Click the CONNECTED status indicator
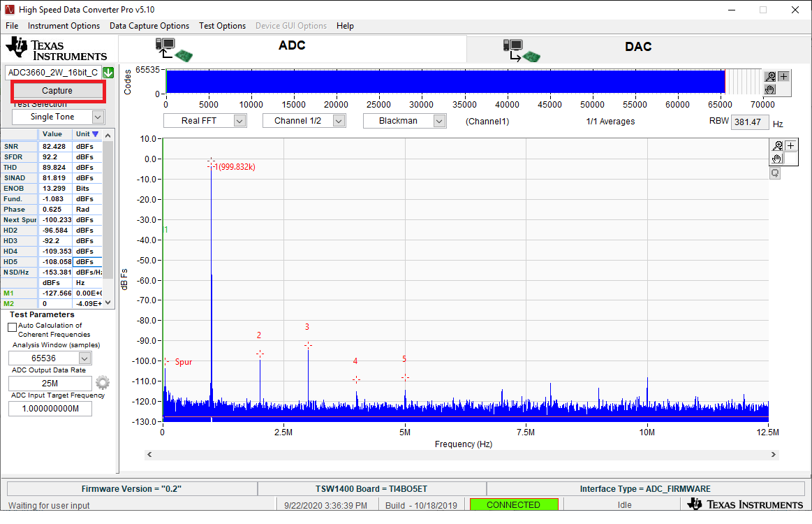This screenshot has width=812, height=524. (514, 504)
